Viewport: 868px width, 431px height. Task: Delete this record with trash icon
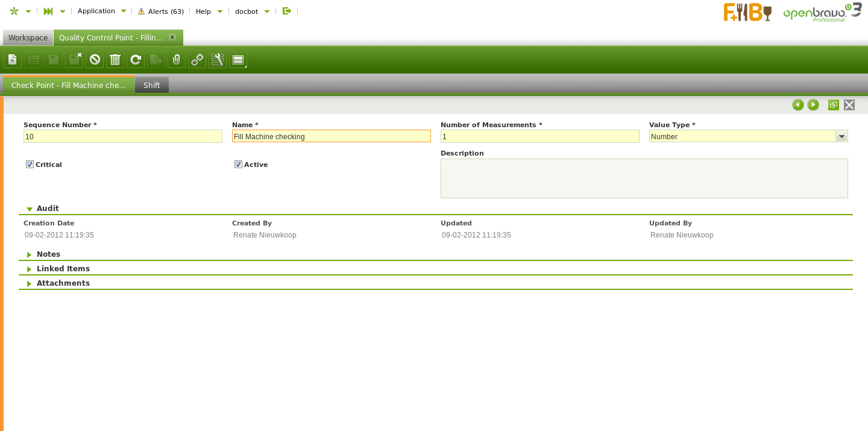point(115,60)
